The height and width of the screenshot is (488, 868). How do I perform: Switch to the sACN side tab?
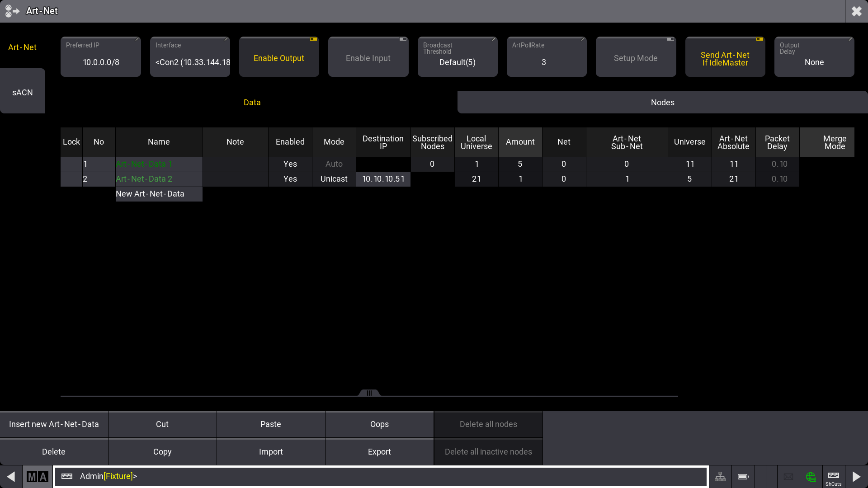point(23,92)
